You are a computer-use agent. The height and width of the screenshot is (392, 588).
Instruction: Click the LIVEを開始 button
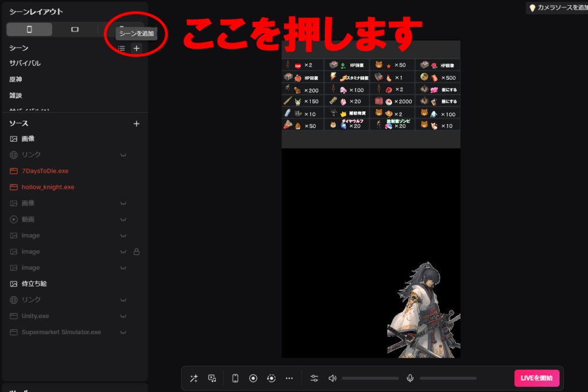pyautogui.click(x=536, y=378)
